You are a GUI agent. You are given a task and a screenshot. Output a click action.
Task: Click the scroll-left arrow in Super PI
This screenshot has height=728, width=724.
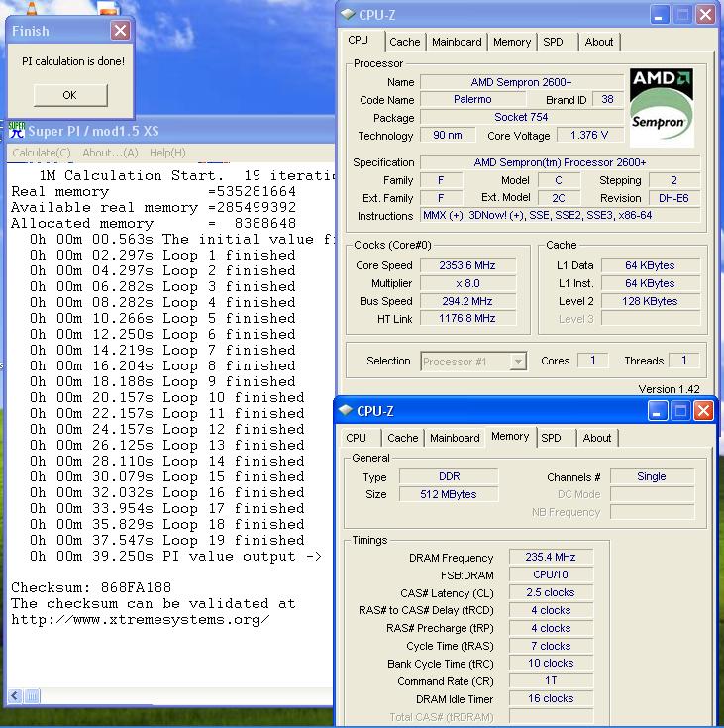(15, 696)
